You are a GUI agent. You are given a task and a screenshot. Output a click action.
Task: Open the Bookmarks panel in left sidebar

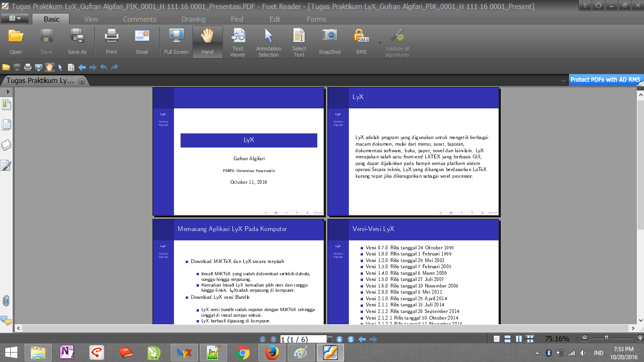(6, 104)
